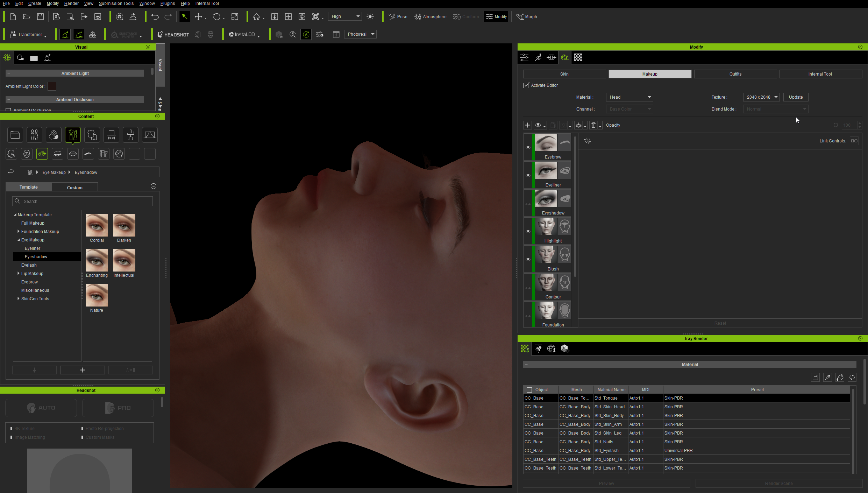Click the add layer plus icon
The height and width of the screenshot is (493, 868).
pyautogui.click(x=527, y=125)
